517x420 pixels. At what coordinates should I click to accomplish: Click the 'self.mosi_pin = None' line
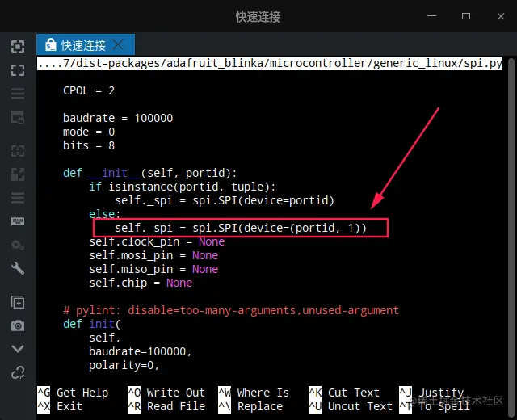153,255
